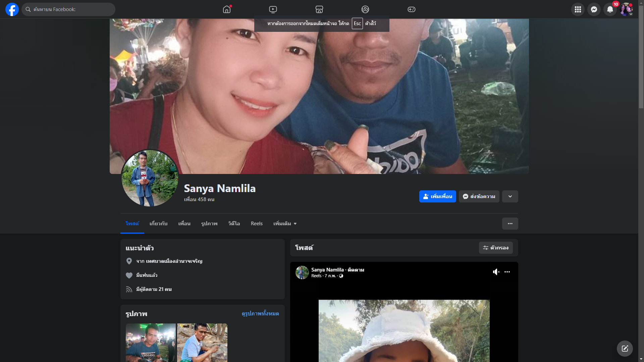The width and height of the screenshot is (644, 362).
Task: Open notifications bell with 10 badge
Action: point(610,9)
